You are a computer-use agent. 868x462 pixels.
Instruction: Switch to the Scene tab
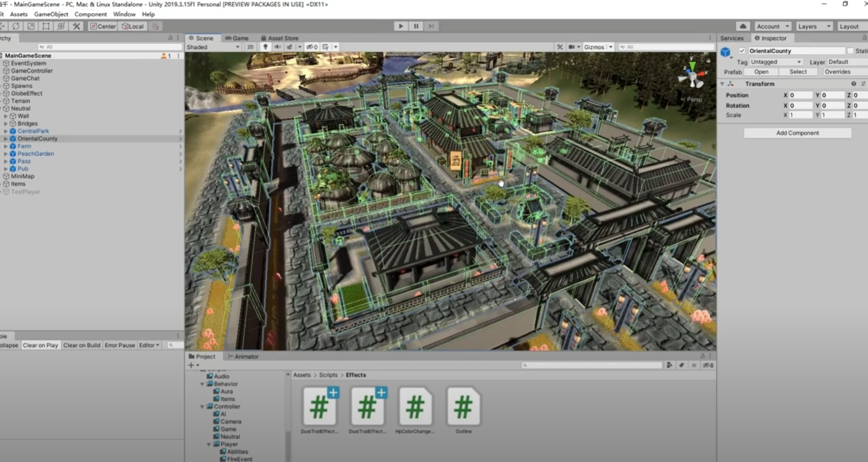201,38
